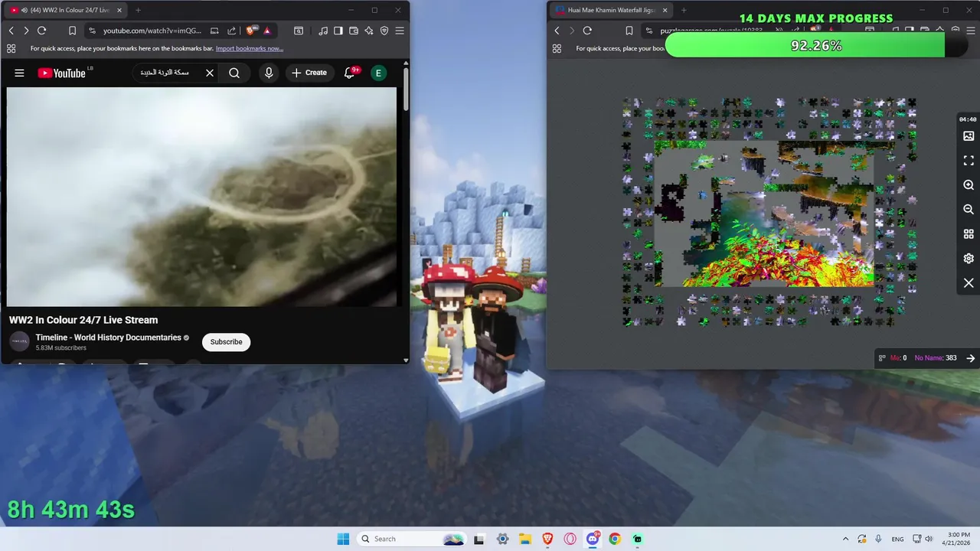Open Timeline - World History Documentaries channel name
The height and width of the screenshot is (551, 980).
pos(108,337)
